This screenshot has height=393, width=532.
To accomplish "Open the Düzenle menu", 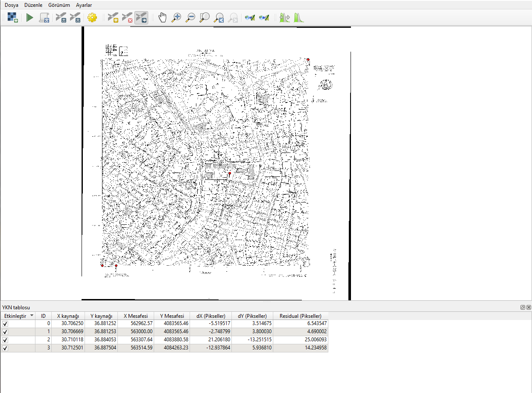I will (x=33, y=5).
